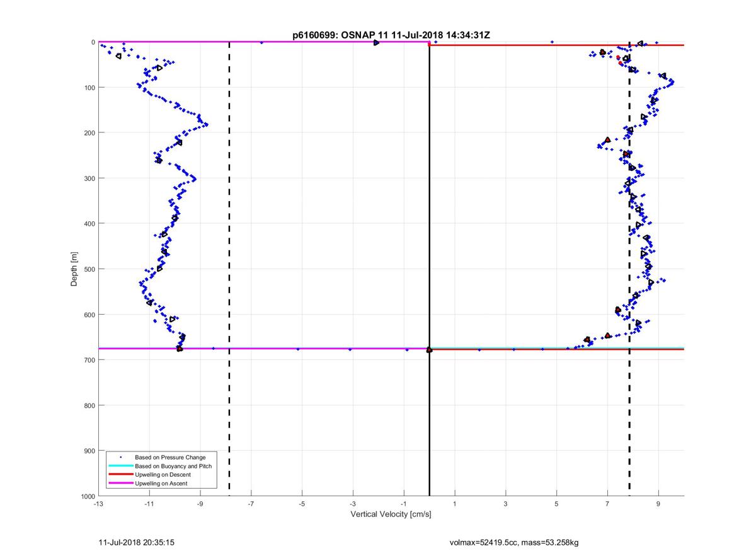Viewport: 756px width, 558px height.
Task: Click the 1 velocity tick label
Action: (x=454, y=504)
